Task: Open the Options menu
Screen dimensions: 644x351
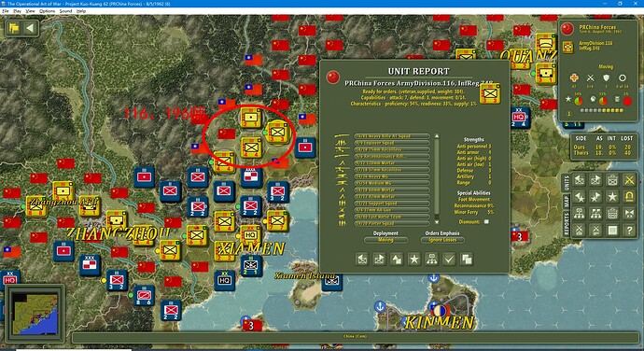Action: coord(47,11)
